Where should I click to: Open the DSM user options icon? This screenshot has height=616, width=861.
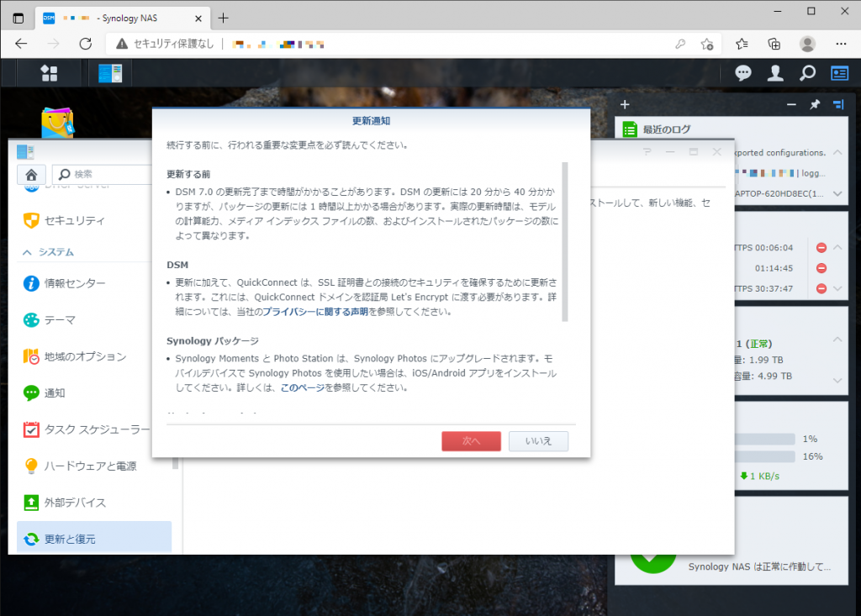(x=775, y=73)
